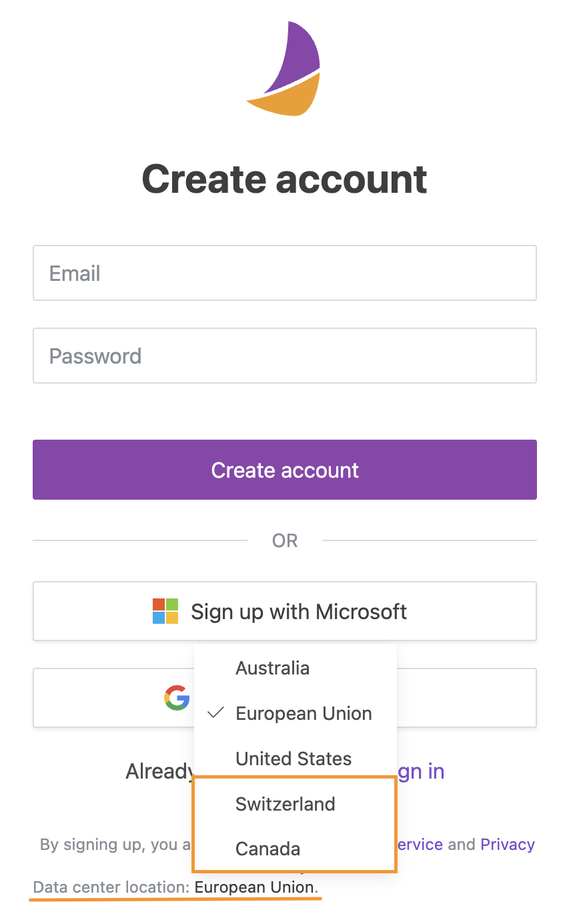
Task: Open the Privacy policy link
Action: pos(508,845)
